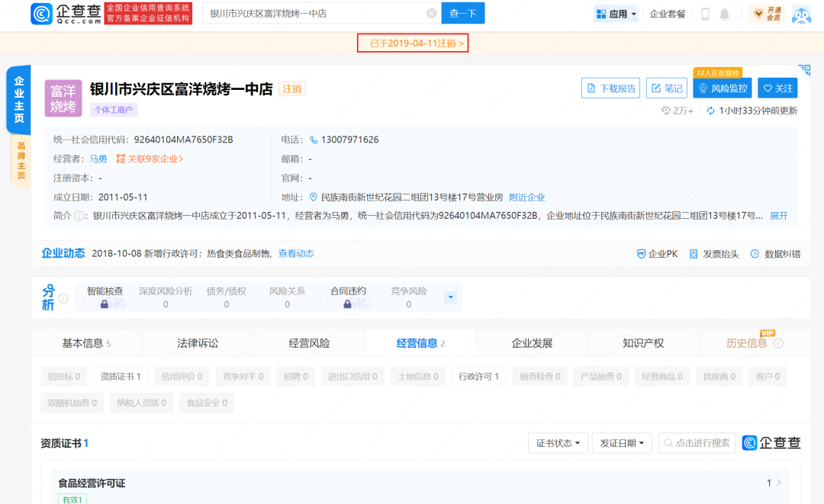Click the 深度风险分析 analysis item
The image size is (824, 504).
[166, 297]
